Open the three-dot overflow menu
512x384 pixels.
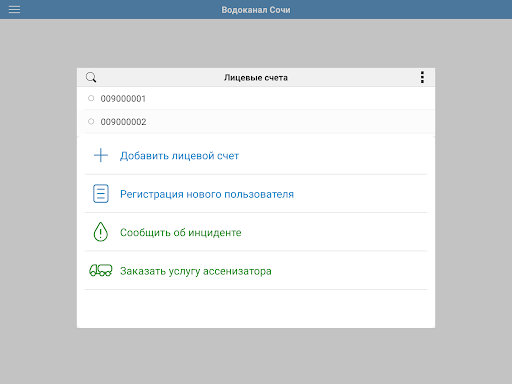click(422, 77)
